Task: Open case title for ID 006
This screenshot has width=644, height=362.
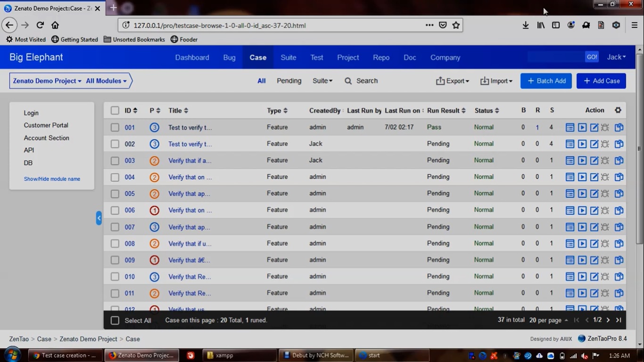Action: click(190, 210)
